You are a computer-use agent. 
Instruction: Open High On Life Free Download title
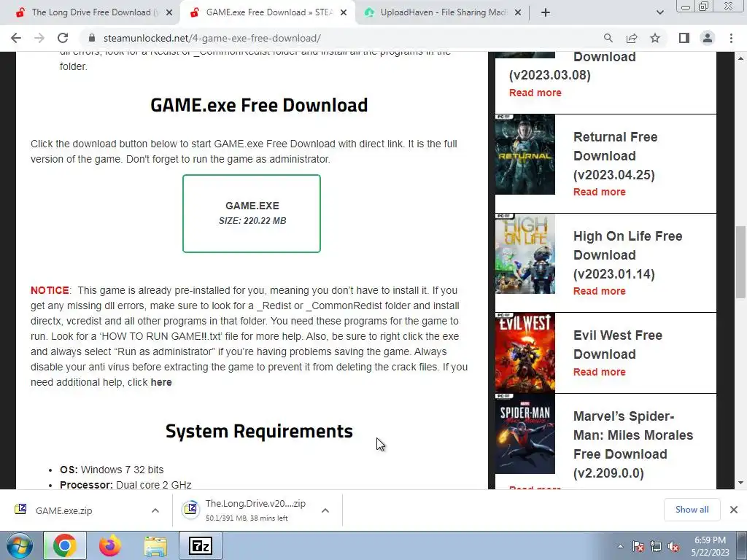pyautogui.click(x=628, y=254)
